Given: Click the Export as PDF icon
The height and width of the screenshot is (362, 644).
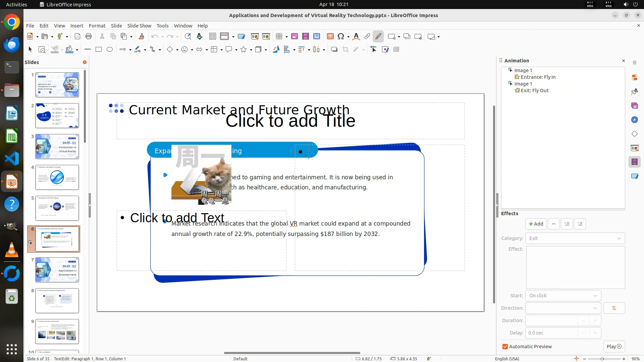Looking at the screenshot, I should pyautogui.click(x=77, y=37).
